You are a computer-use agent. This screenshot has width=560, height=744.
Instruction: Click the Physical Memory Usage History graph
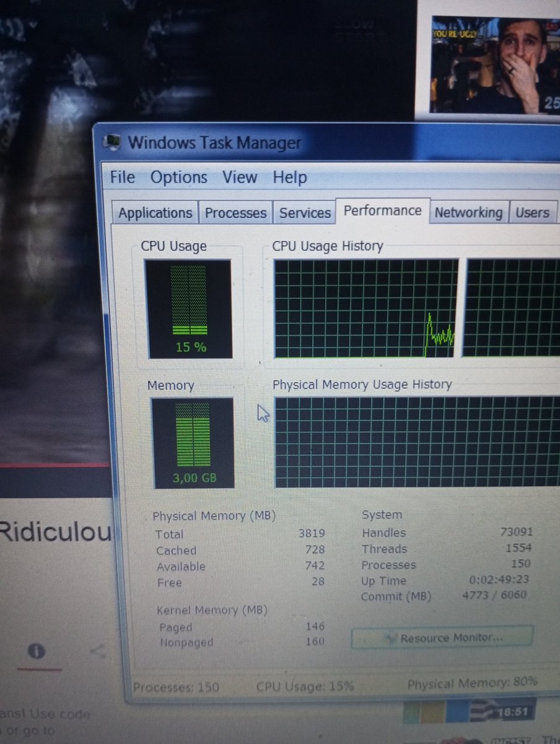pos(417,441)
